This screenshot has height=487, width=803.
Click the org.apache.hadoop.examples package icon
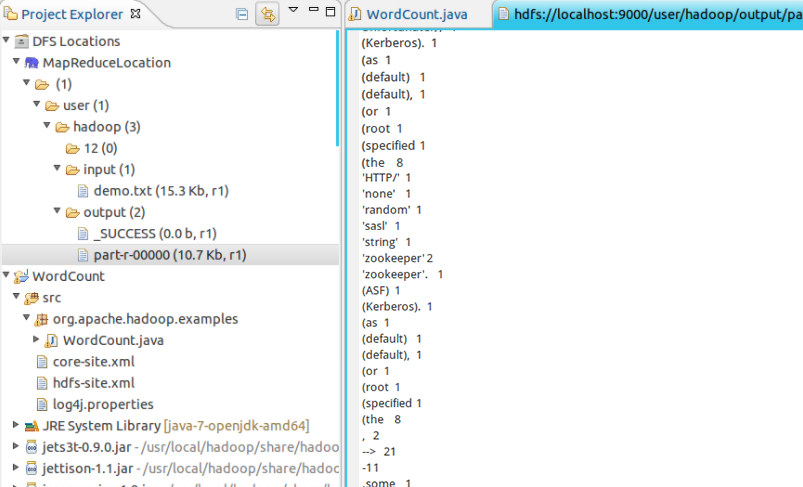[x=41, y=320]
